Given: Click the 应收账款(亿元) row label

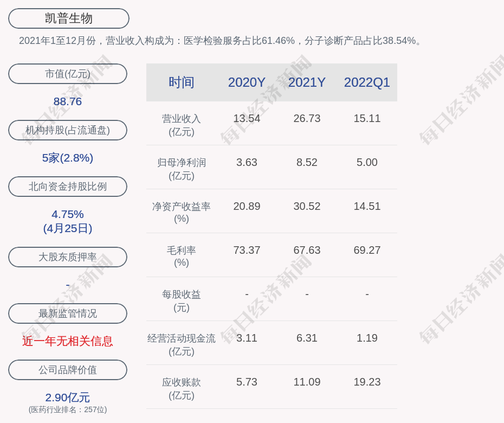Looking at the screenshot, I should click(x=182, y=389).
